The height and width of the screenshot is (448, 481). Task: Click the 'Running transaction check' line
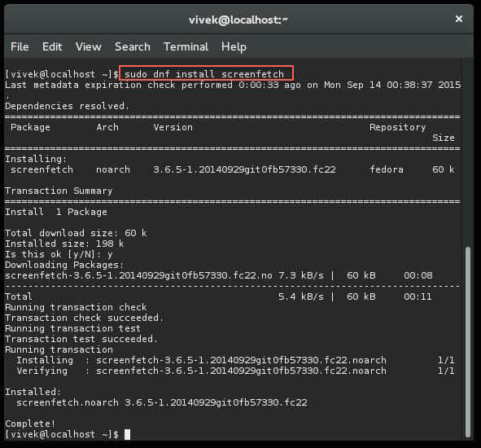(x=76, y=307)
